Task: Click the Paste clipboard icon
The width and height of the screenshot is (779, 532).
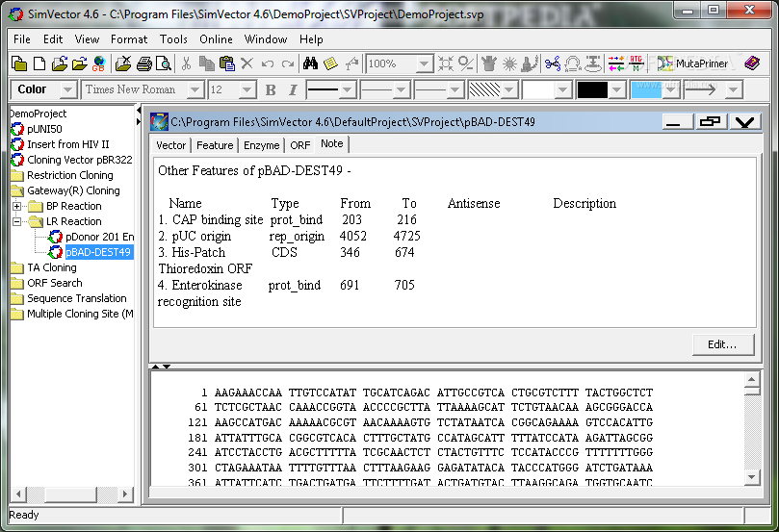Action: (226, 63)
